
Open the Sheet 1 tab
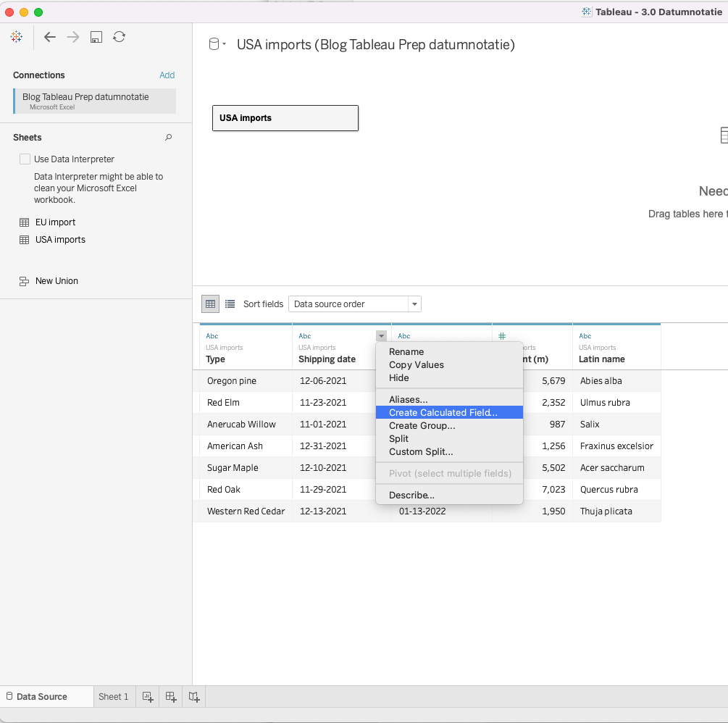pos(113,697)
